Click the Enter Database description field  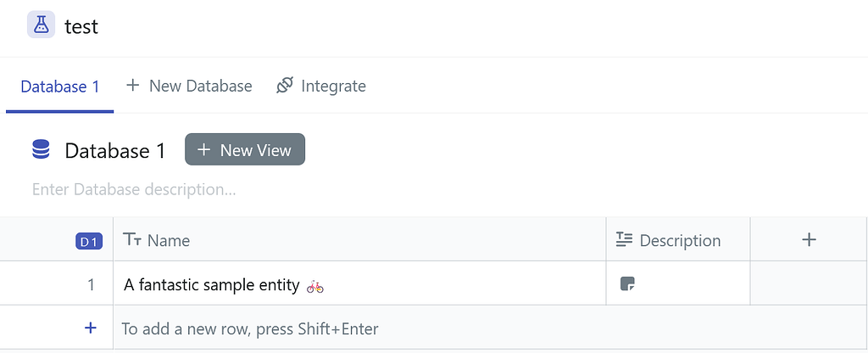pos(134,189)
